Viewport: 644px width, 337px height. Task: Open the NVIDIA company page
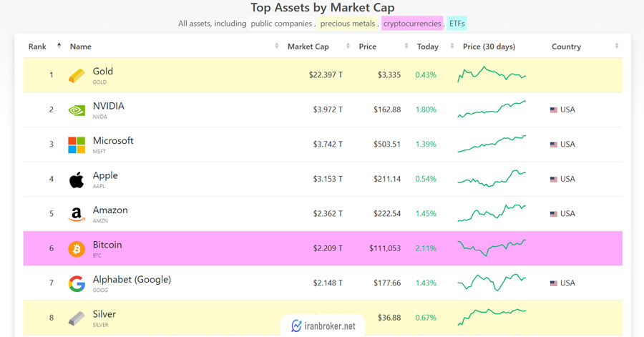(109, 106)
